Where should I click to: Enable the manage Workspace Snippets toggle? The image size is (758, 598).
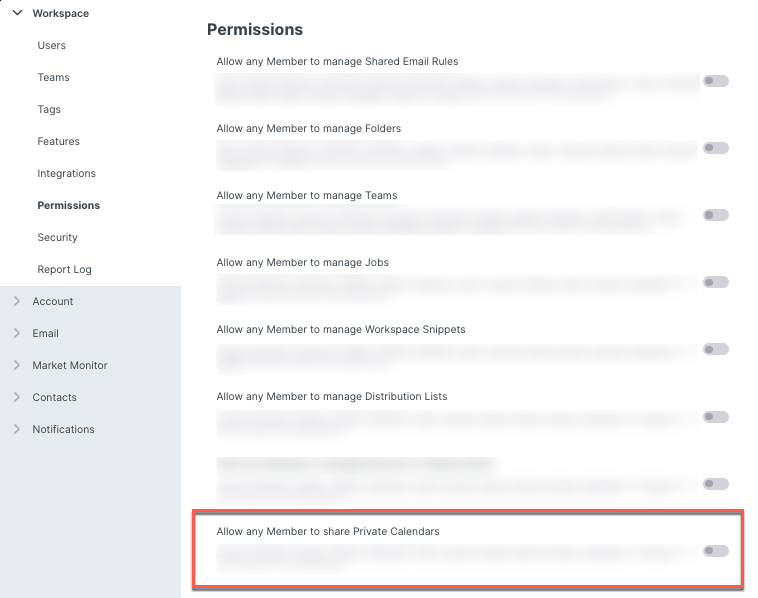715,349
